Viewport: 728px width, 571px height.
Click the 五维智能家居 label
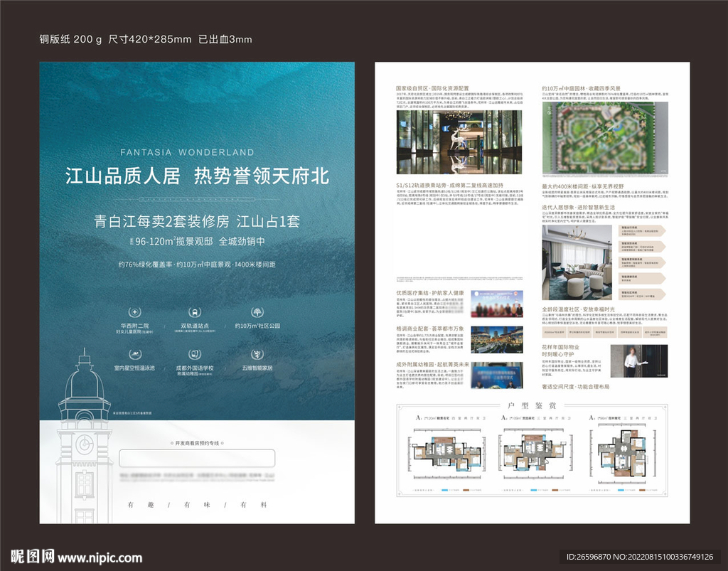[257, 368]
